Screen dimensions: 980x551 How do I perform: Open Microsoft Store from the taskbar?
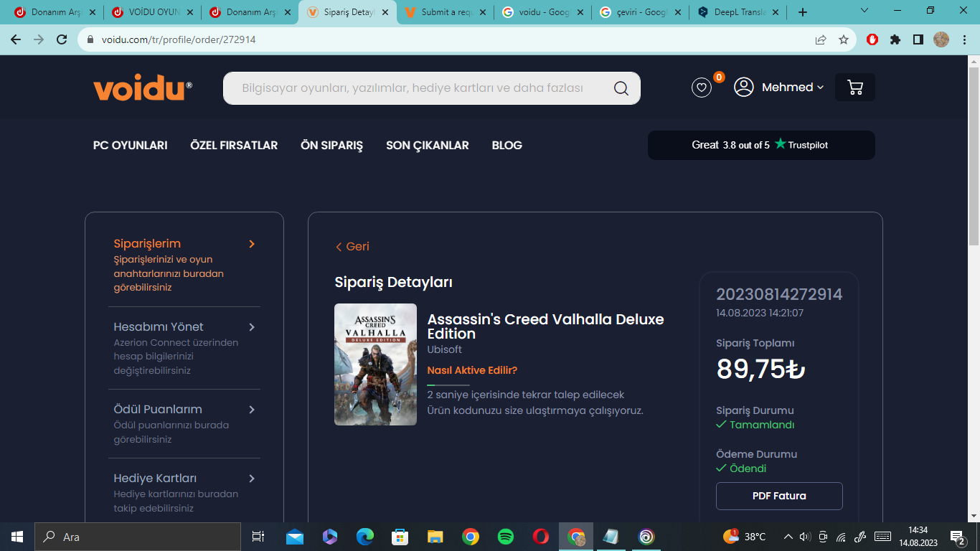pos(400,537)
